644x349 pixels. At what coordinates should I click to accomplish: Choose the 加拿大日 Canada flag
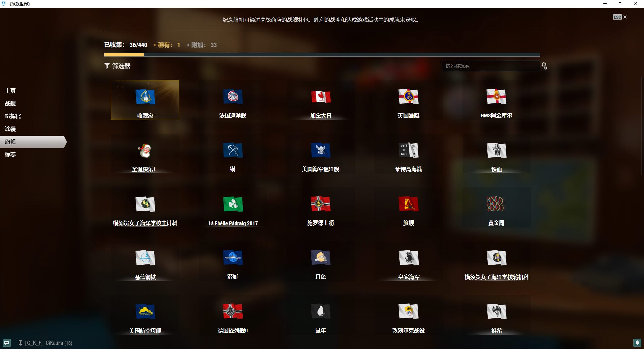tap(321, 97)
